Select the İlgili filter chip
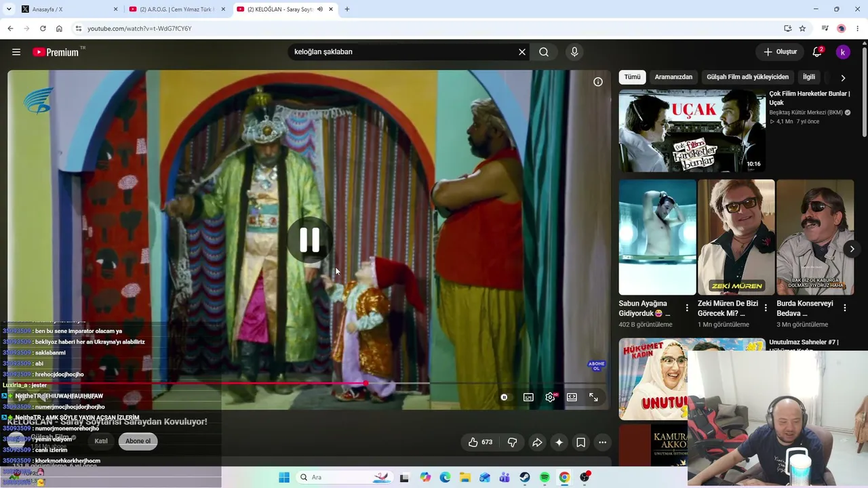868x488 pixels. pos(809,77)
